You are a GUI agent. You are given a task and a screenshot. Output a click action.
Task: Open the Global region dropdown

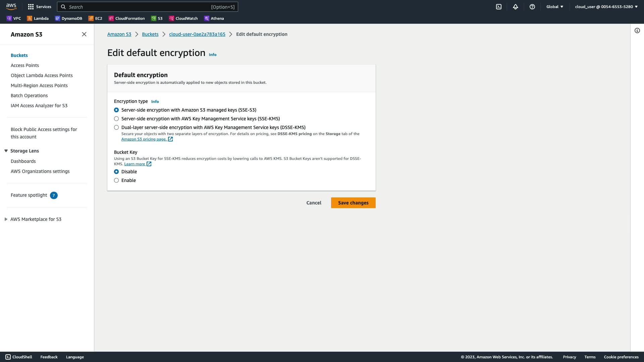555,7
